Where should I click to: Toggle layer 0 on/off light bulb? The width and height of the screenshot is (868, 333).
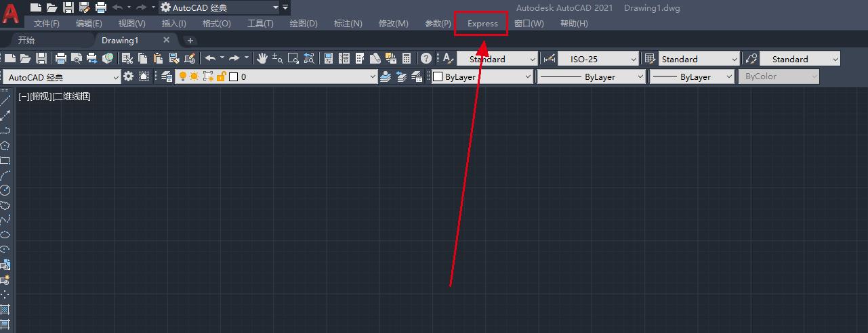[182, 76]
